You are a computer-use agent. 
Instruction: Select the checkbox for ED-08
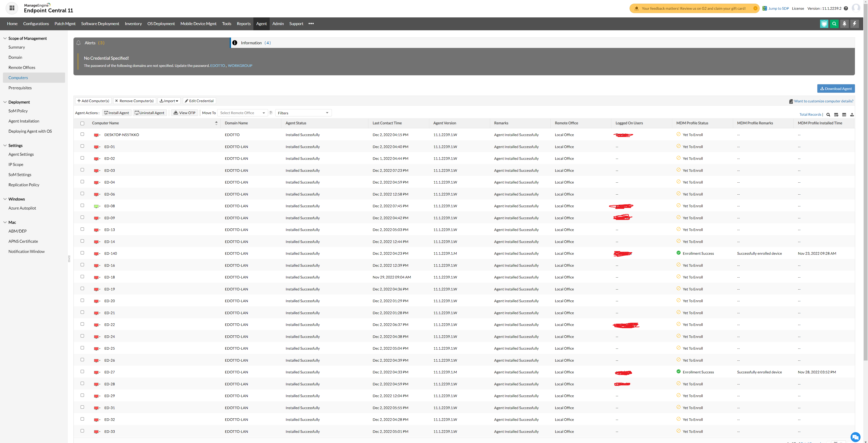tap(82, 205)
